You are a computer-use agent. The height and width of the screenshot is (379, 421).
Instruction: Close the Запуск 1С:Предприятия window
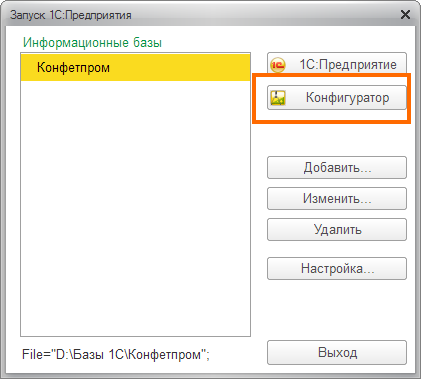(x=405, y=15)
